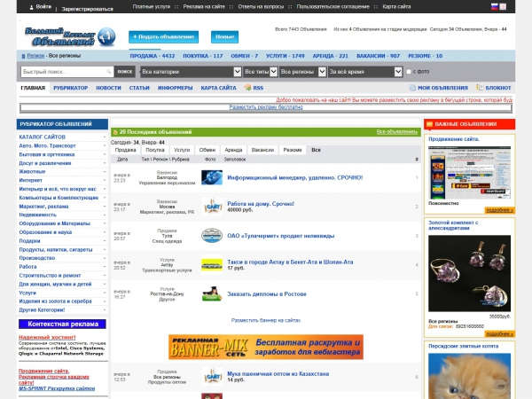Click the Banner-Mix advertising banner
The width and height of the screenshot is (532, 399).
pyautogui.click(x=266, y=347)
